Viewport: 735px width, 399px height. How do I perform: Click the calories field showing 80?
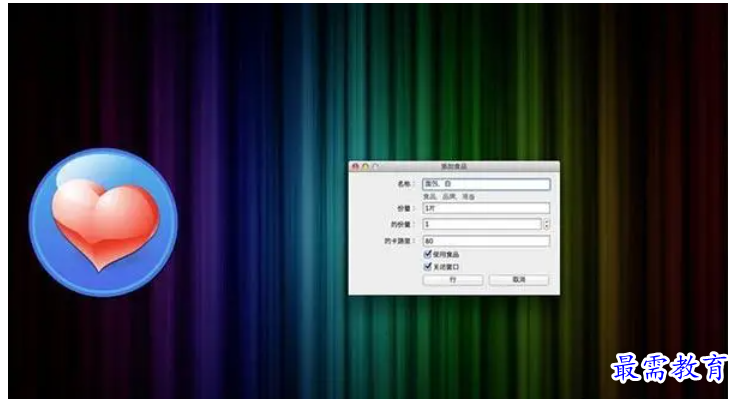(x=486, y=241)
